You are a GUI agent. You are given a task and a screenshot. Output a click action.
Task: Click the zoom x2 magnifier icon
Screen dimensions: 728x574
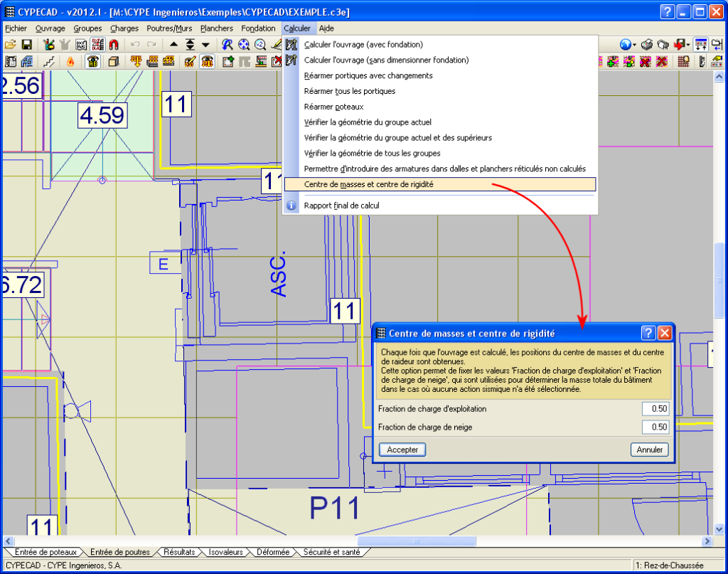(259, 44)
